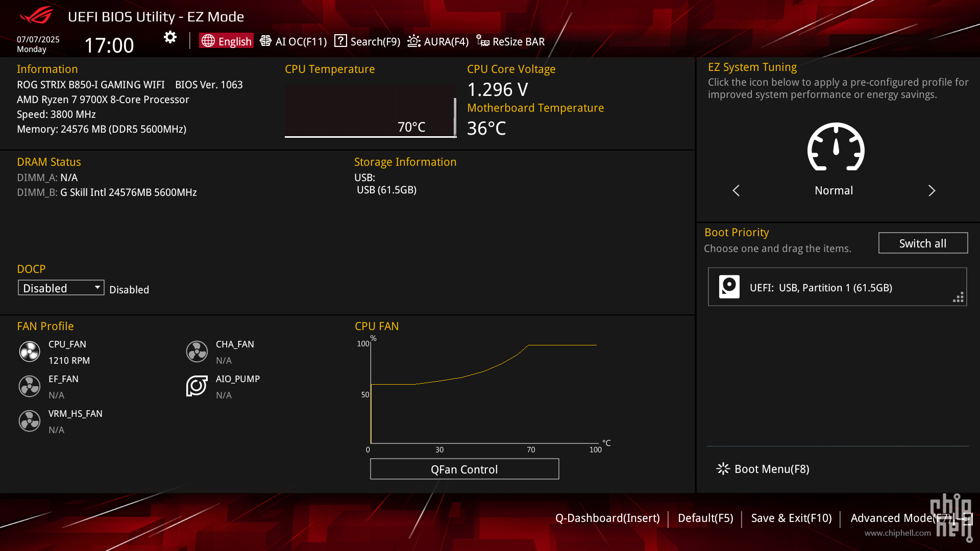Screen dimensions: 980x551
Task: Click the ROG logo
Action: click(36, 15)
